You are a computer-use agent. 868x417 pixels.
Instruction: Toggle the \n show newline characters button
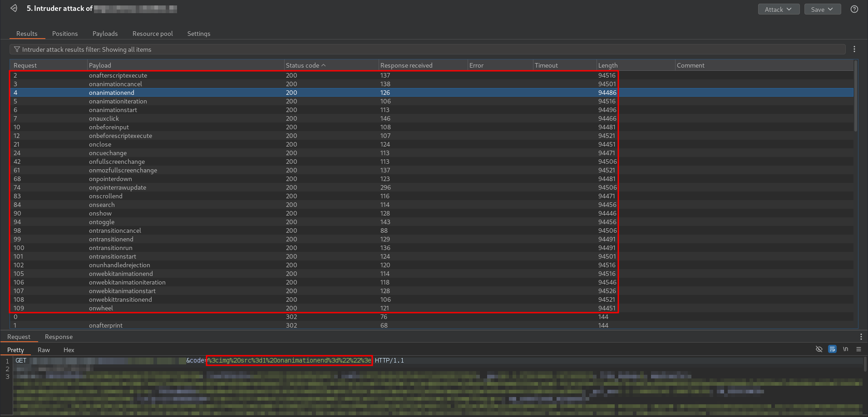click(x=845, y=349)
